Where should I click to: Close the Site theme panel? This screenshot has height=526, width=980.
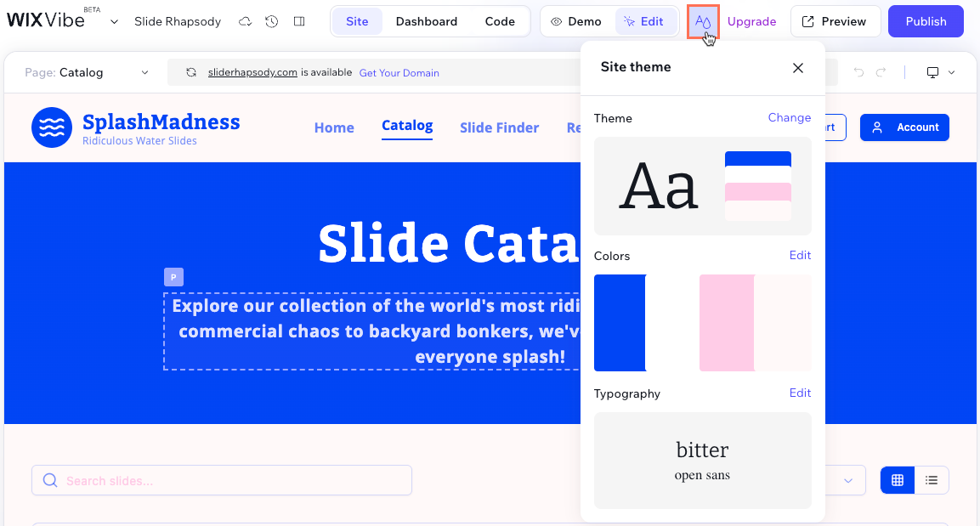click(x=797, y=68)
